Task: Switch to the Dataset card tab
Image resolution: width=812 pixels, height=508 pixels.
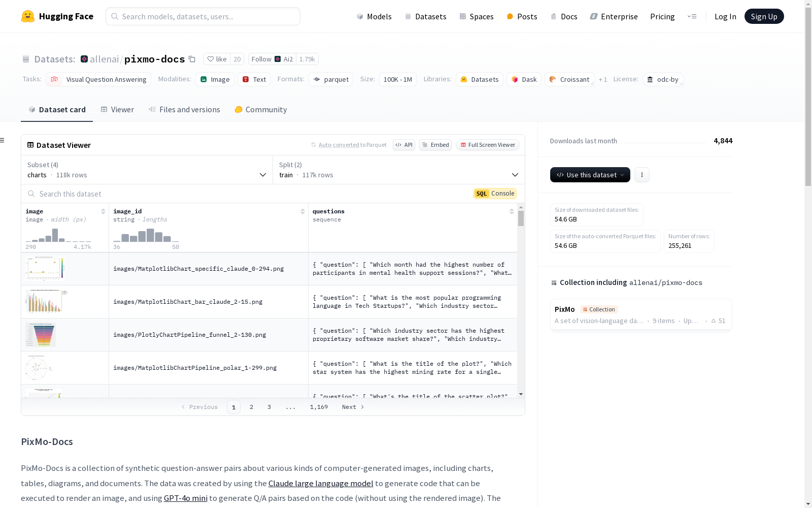Action: pos(57,110)
